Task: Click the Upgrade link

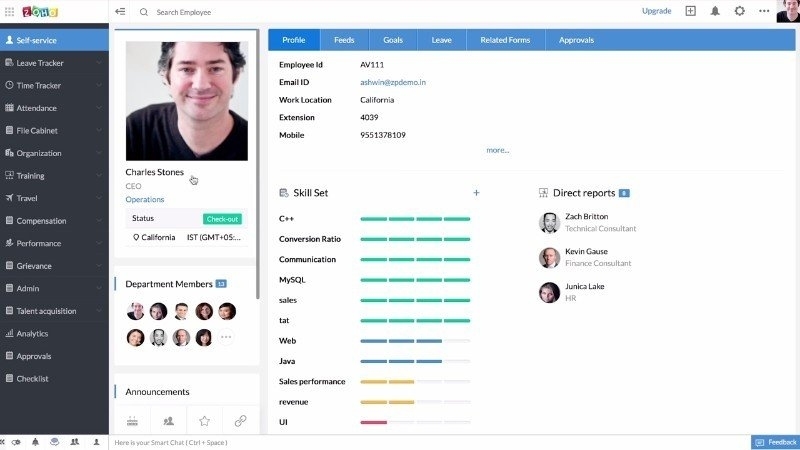Action: [x=656, y=11]
